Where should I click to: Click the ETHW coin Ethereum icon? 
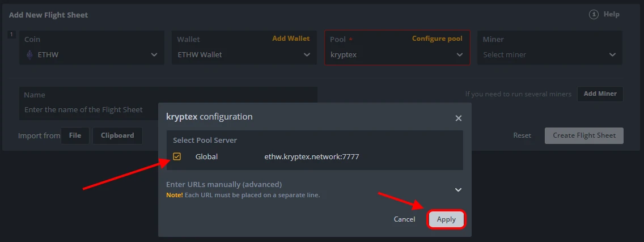click(x=30, y=55)
